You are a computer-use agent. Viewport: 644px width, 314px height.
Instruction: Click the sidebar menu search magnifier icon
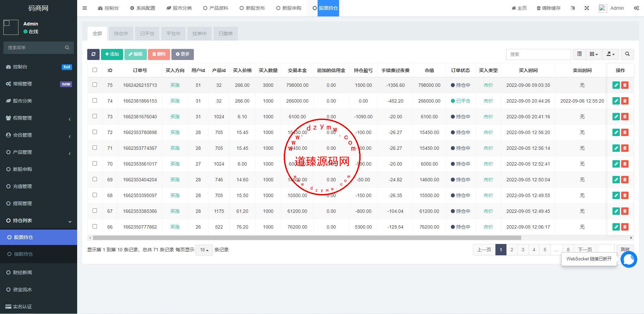[x=67, y=48]
